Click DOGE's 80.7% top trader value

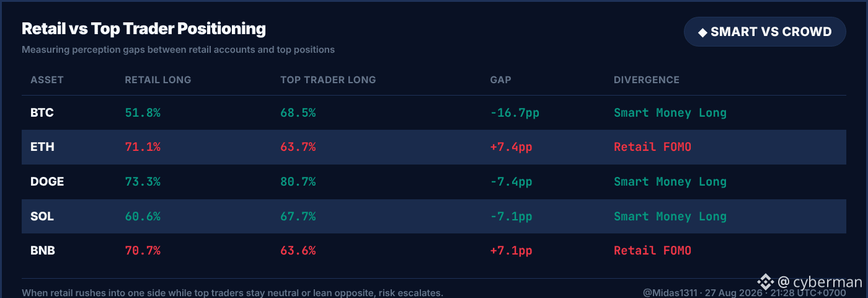point(298,182)
